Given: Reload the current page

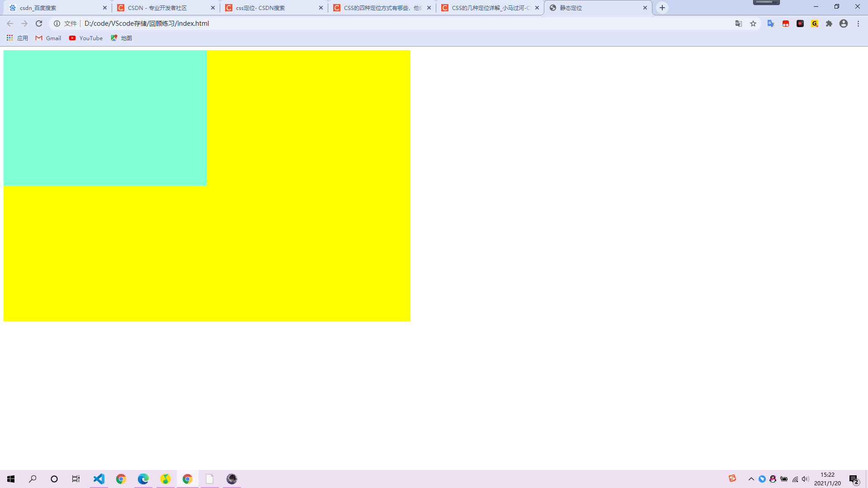Looking at the screenshot, I should [x=39, y=23].
